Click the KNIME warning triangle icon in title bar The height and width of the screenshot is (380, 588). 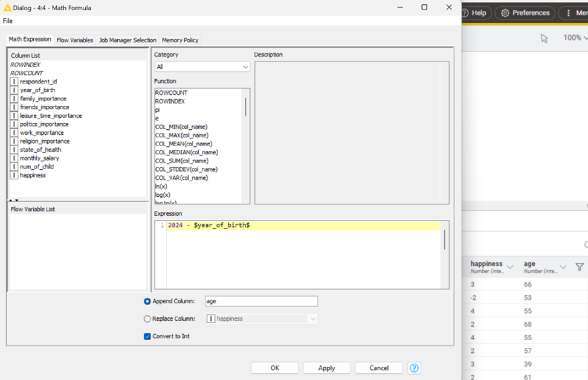click(7, 7)
